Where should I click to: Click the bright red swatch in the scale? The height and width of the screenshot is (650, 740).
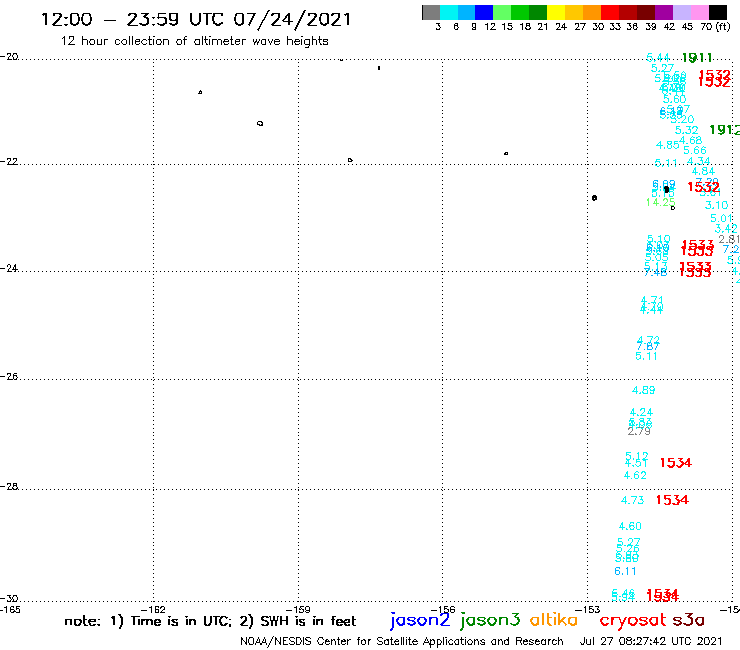point(610,12)
